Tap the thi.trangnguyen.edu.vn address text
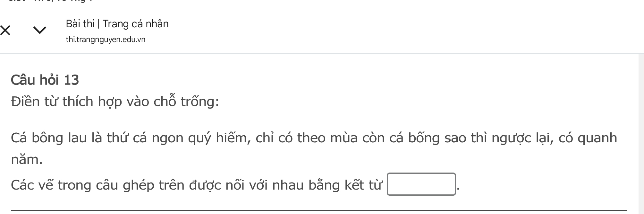Screen dimensions: 644x214 pos(106,40)
